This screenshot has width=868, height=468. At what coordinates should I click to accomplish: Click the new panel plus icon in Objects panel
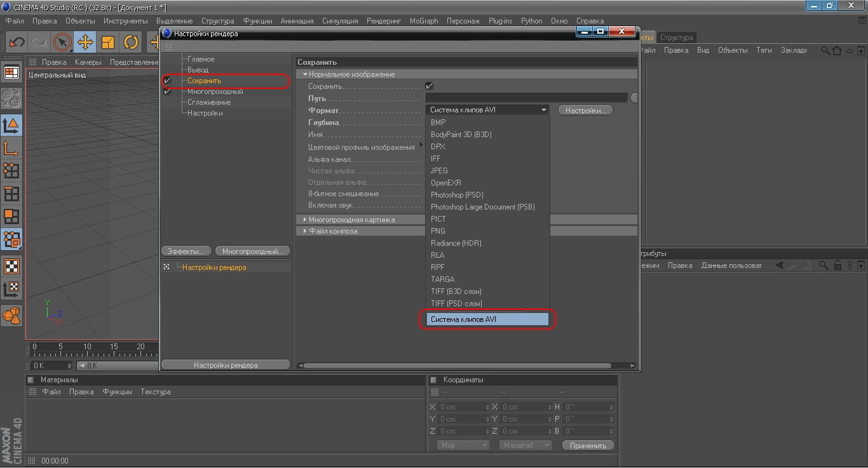point(862,51)
